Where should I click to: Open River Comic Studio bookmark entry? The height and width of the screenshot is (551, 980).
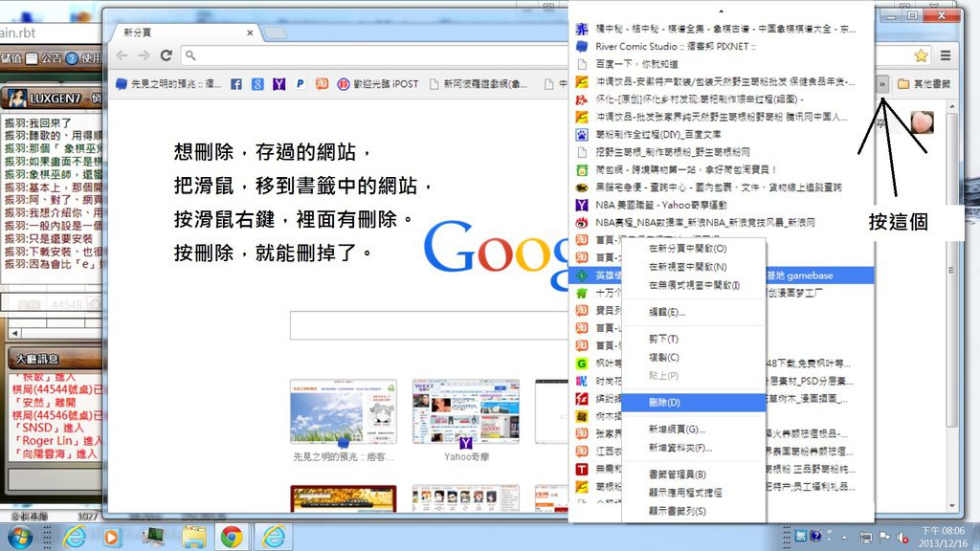point(722,47)
